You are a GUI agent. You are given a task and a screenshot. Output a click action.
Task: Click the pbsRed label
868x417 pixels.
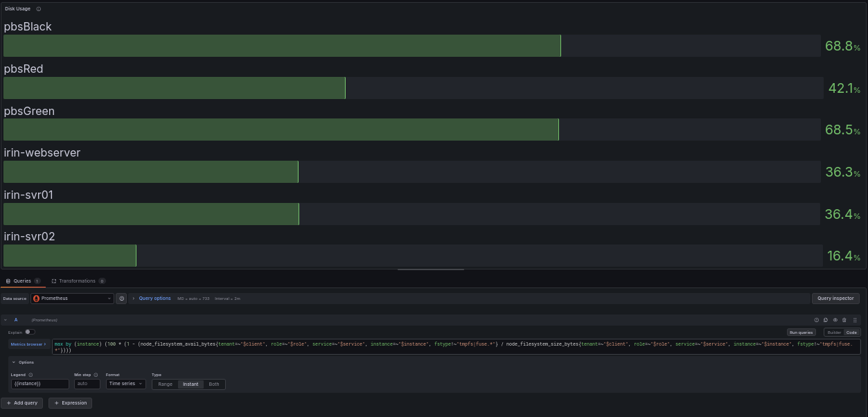(x=24, y=69)
